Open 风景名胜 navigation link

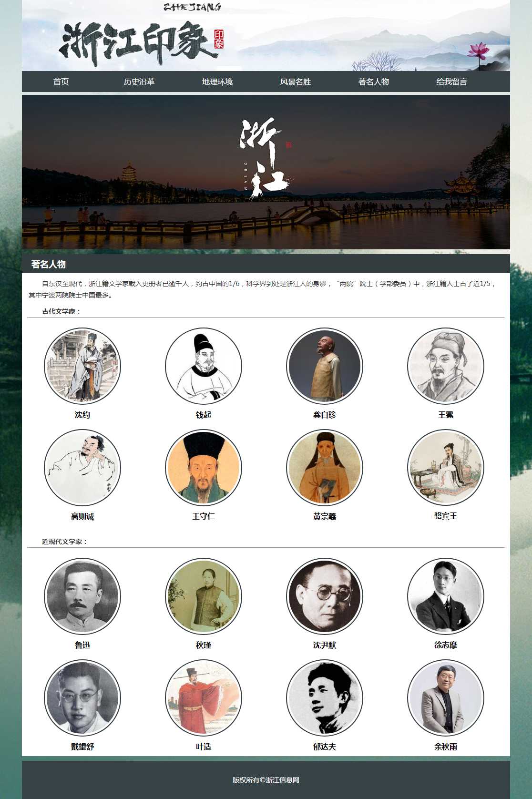pyautogui.click(x=296, y=82)
